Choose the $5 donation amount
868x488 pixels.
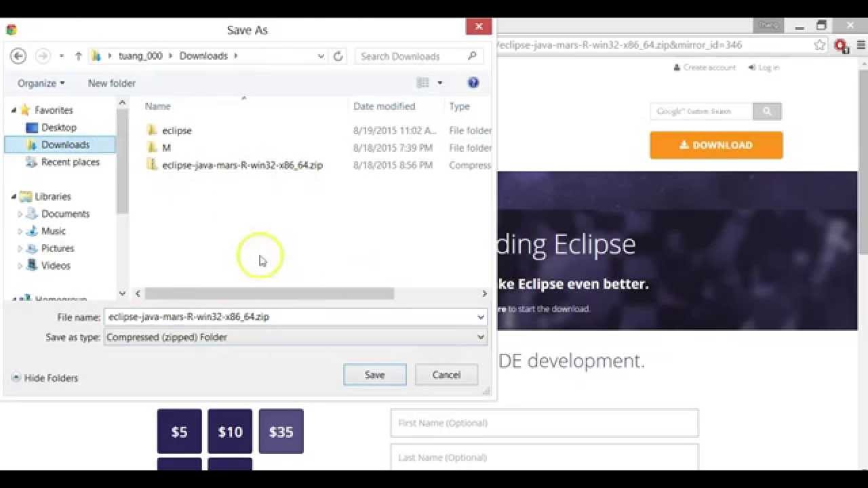point(179,431)
